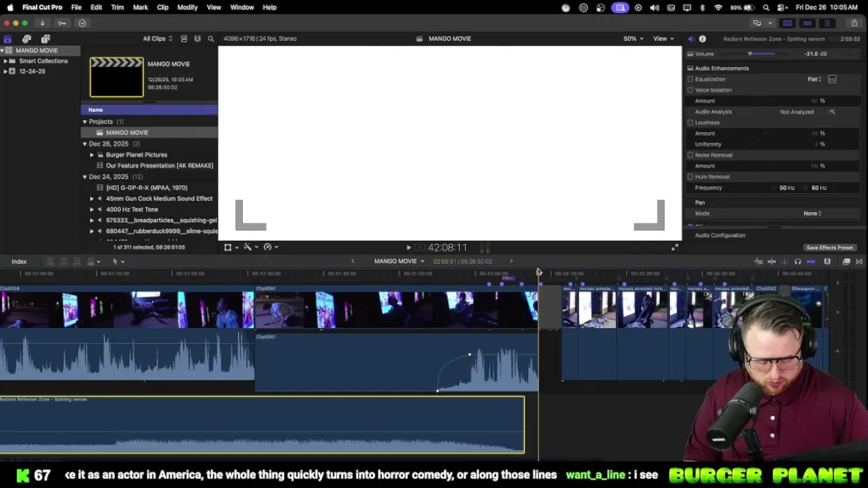Open the Equalization graphic equalizer icon

tap(832, 79)
